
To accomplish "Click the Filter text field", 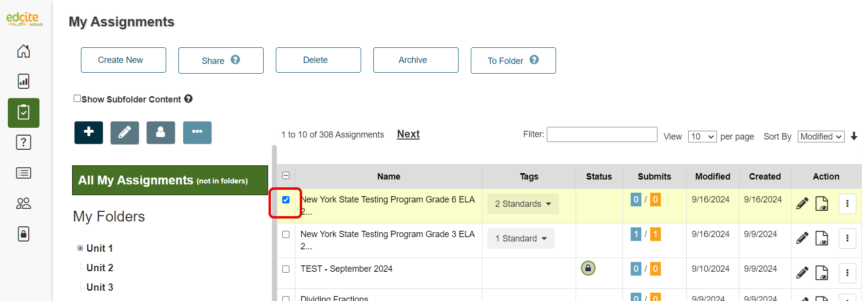I will [x=601, y=134].
